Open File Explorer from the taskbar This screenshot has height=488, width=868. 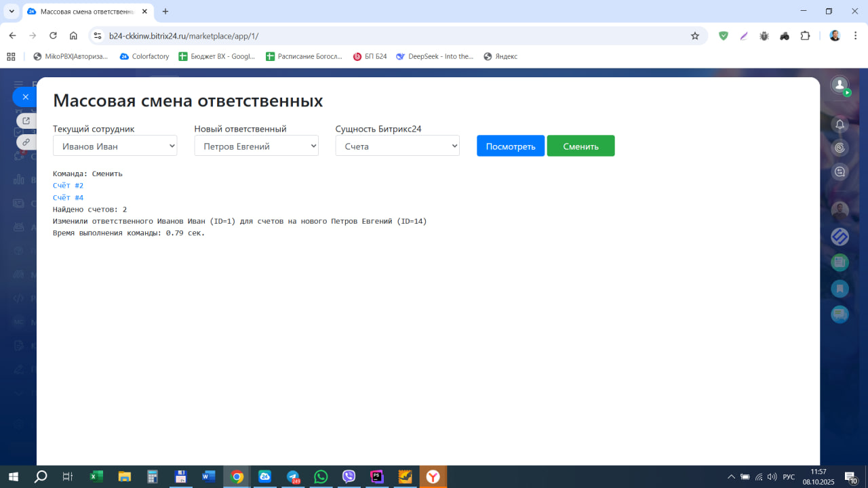point(124,476)
